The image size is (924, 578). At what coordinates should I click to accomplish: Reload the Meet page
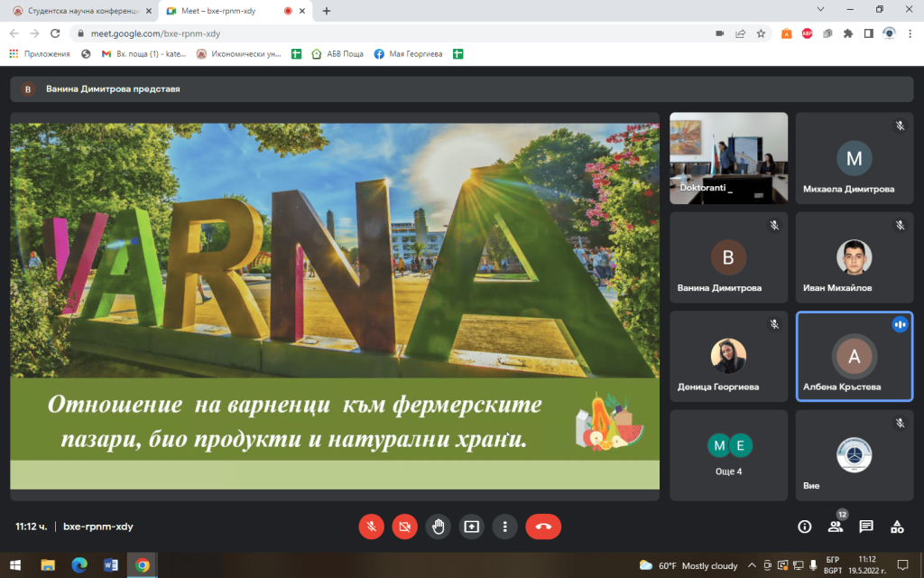point(55,33)
